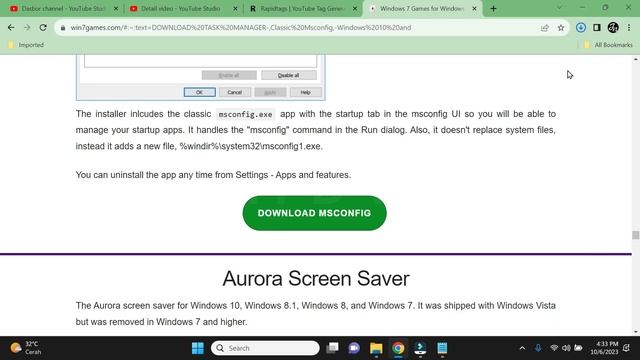640x360 pixels.
Task: Open the Imported bookmarks folder
Action: pos(26,45)
